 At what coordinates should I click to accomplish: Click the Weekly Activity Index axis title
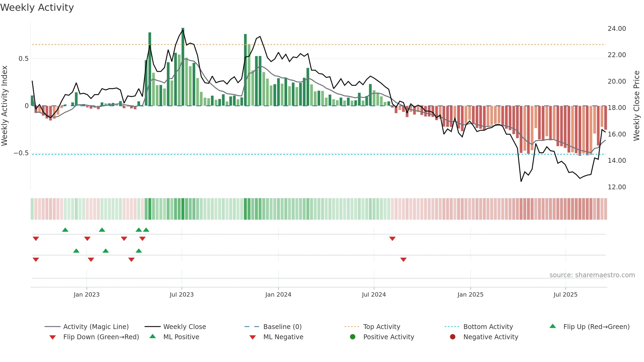click(x=4, y=106)
